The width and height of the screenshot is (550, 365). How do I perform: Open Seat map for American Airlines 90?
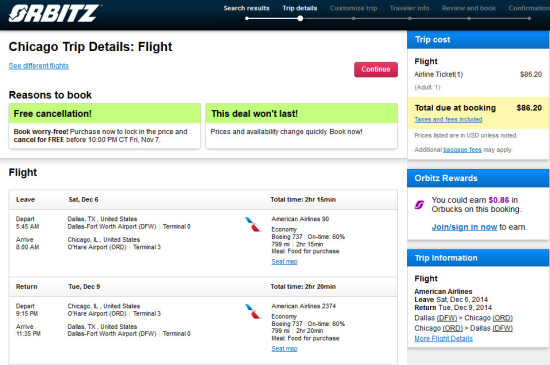284,262
